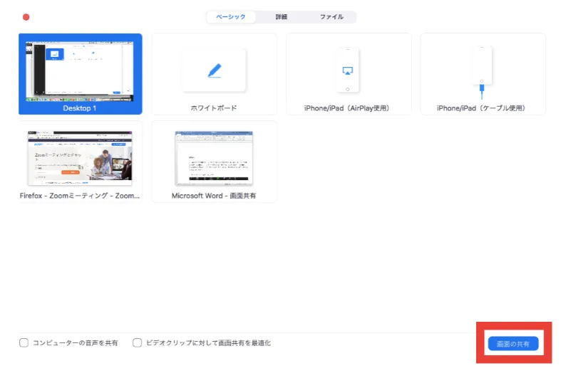Close the share window with red button
The image size is (588, 378).
click(x=26, y=17)
